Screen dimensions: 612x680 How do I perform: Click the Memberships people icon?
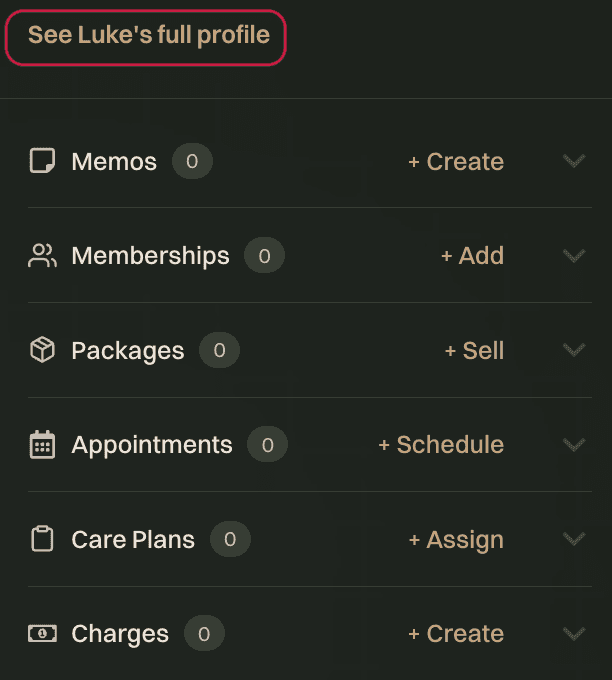[42, 255]
